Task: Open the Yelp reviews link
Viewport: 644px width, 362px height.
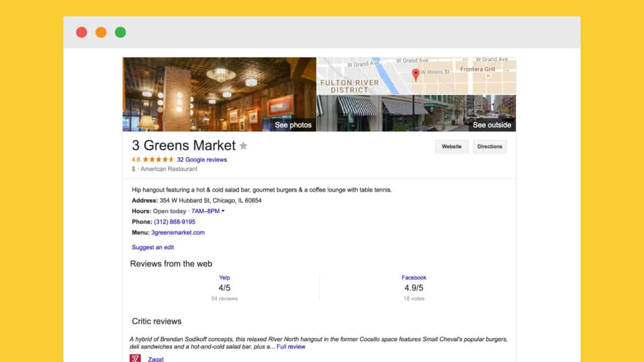Action: tap(224, 278)
